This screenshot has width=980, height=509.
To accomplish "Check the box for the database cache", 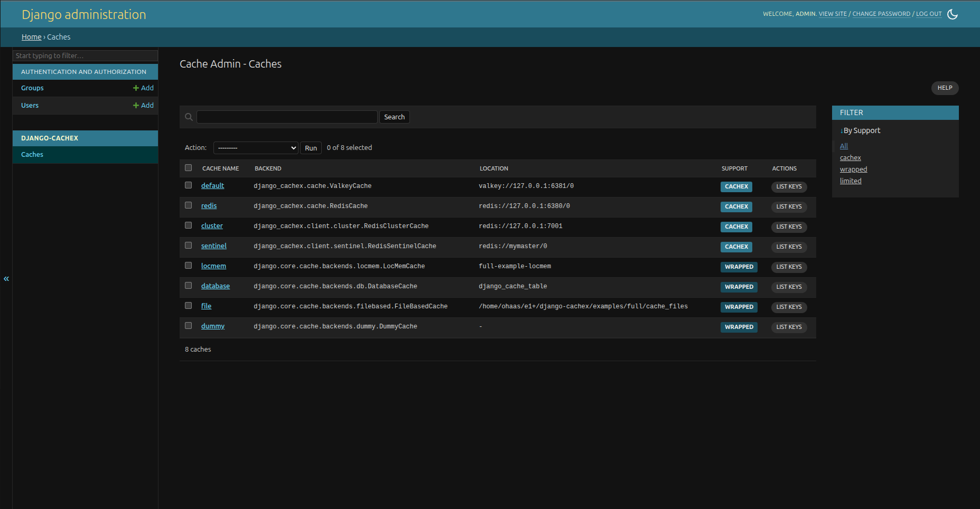I will click(x=188, y=286).
